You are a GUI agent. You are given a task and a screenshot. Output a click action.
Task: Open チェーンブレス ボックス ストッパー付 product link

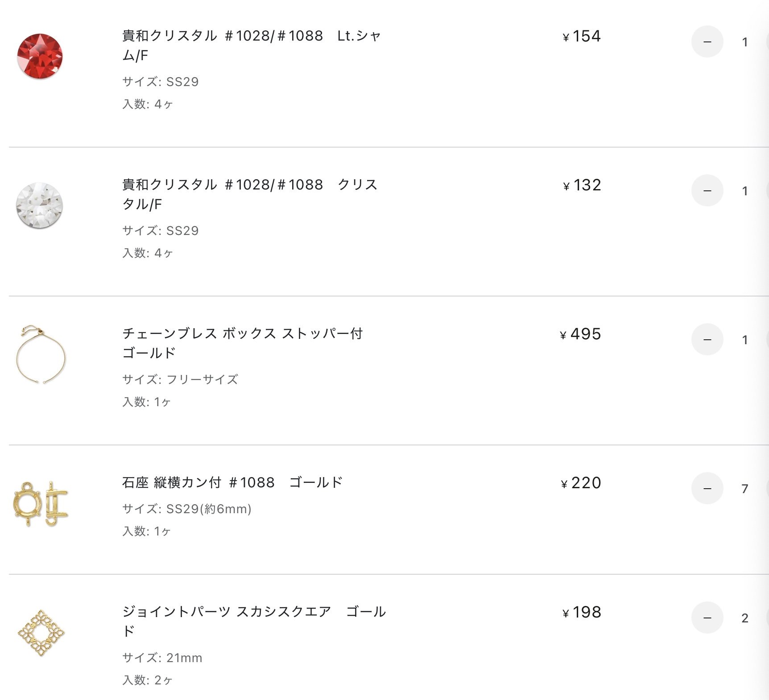tap(243, 343)
